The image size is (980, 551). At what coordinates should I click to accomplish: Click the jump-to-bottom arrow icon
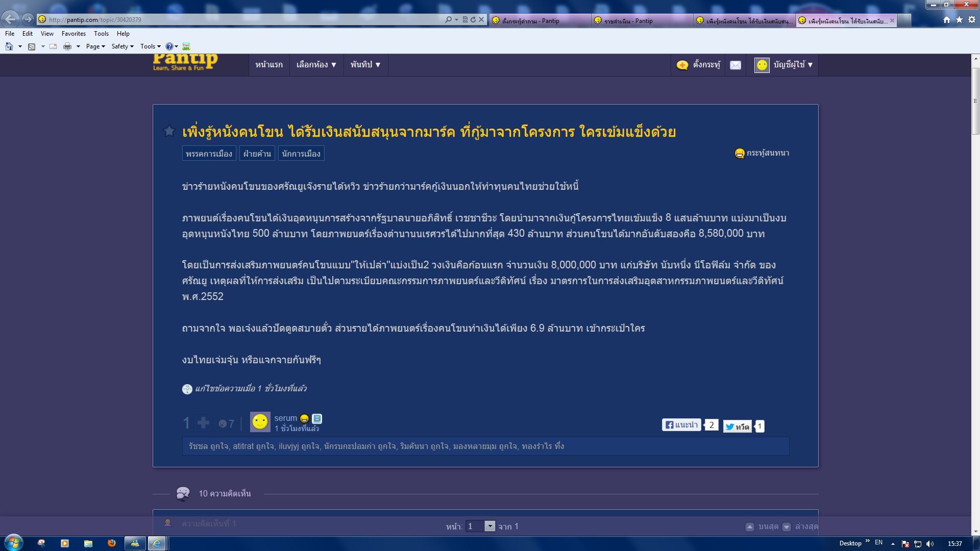pyautogui.click(x=787, y=527)
